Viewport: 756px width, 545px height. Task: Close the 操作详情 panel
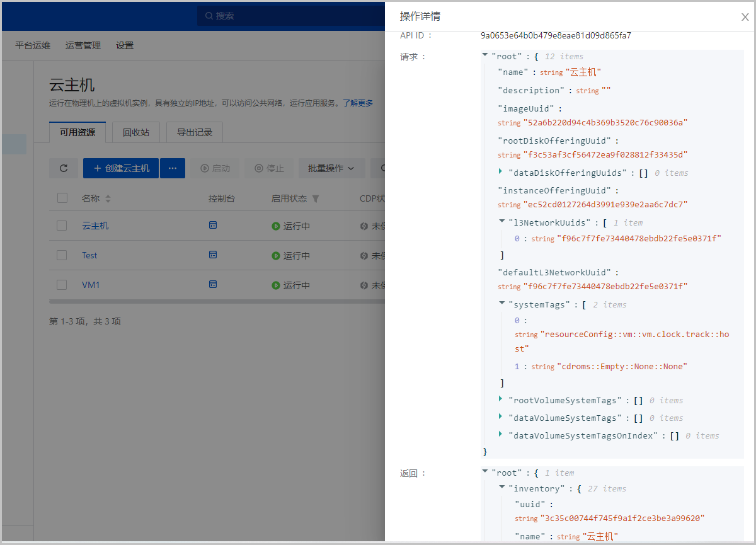point(745,17)
